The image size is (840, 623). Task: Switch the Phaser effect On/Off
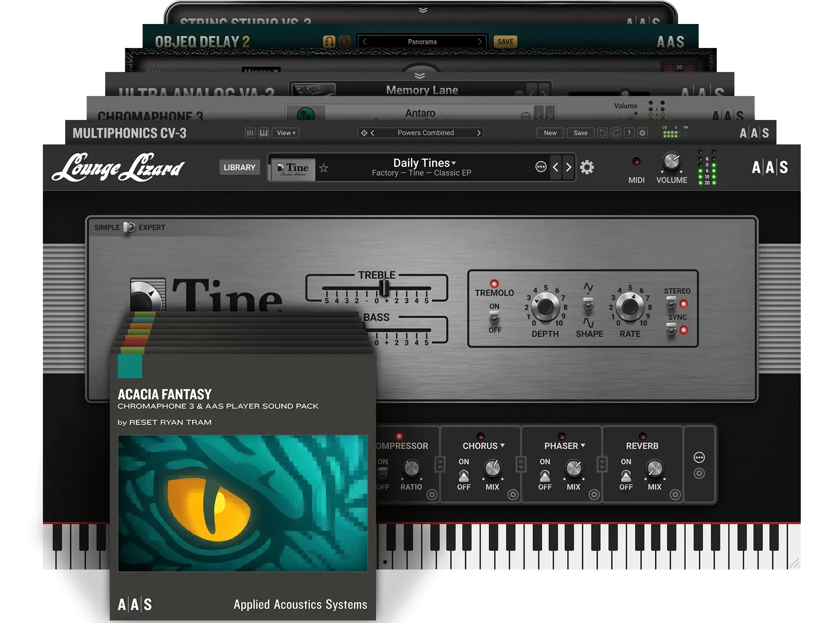pyautogui.click(x=545, y=476)
